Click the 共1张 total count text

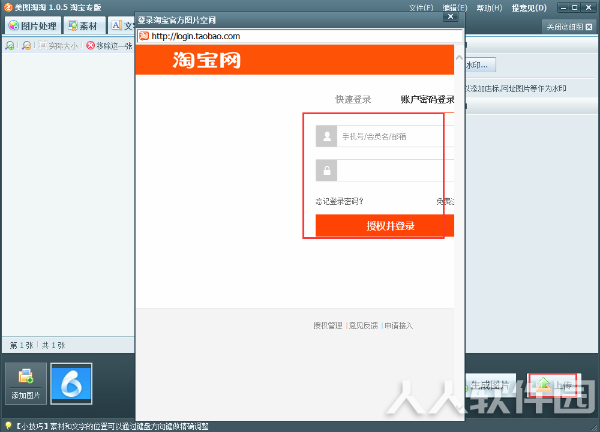(53, 346)
